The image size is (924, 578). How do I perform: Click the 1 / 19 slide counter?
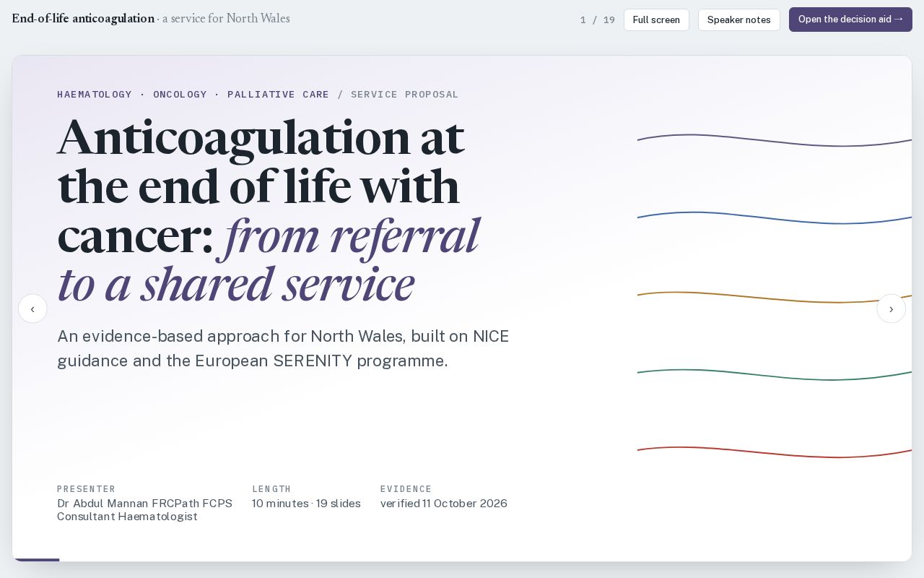tap(598, 20)
